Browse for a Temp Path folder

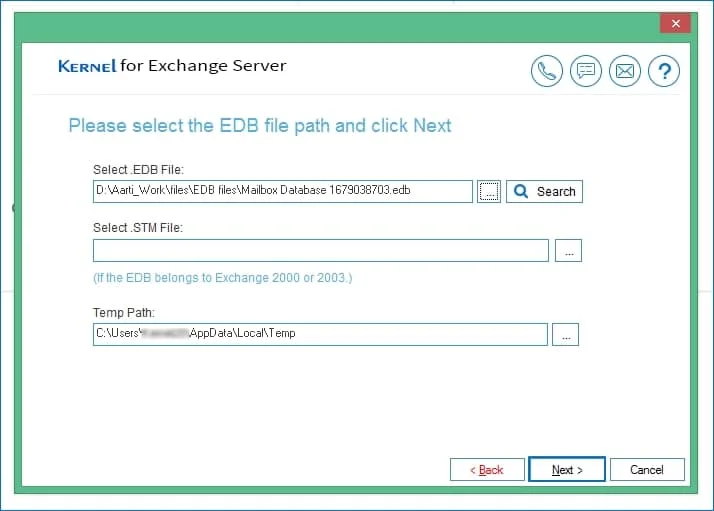pos(566,335)
